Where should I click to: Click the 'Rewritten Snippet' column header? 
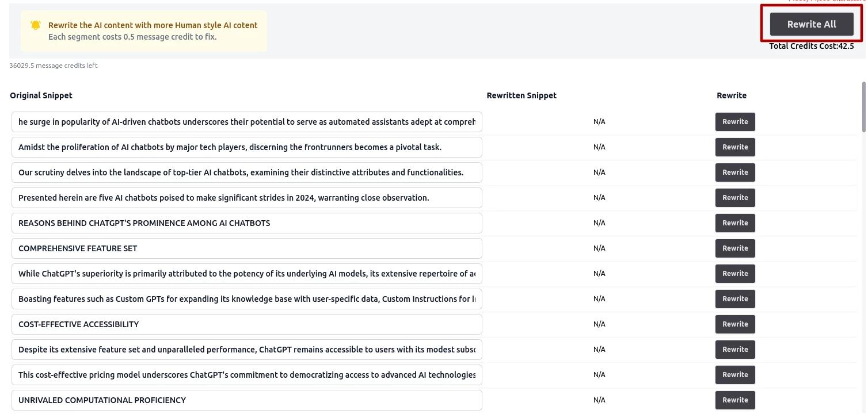(x=521, y=95)
